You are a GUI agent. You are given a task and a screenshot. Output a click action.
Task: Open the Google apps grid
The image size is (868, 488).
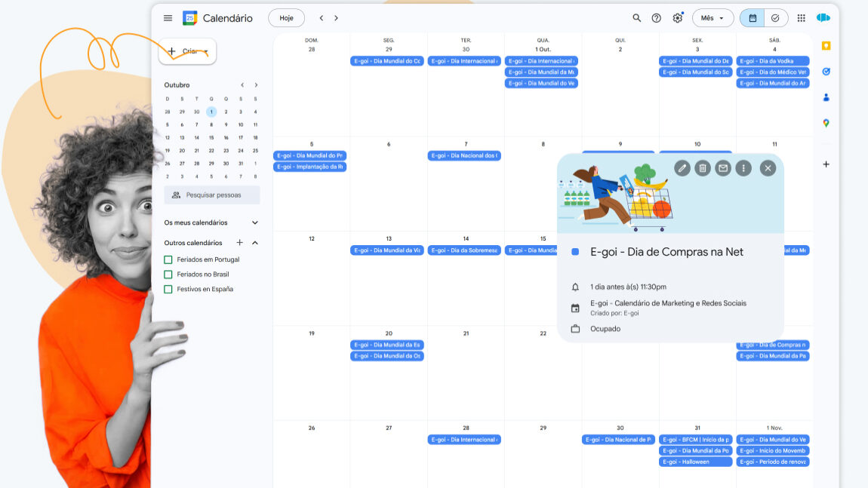[801, 18]
